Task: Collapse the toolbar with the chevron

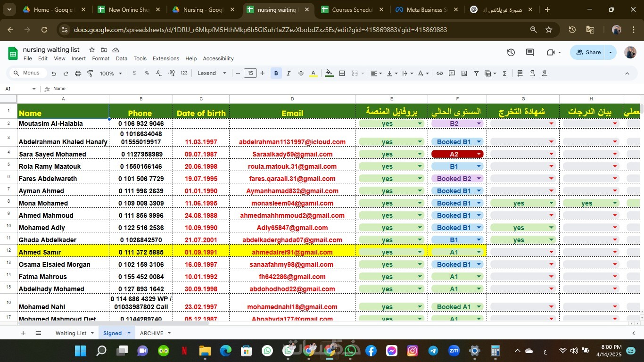Action: [x=627, y=73]
